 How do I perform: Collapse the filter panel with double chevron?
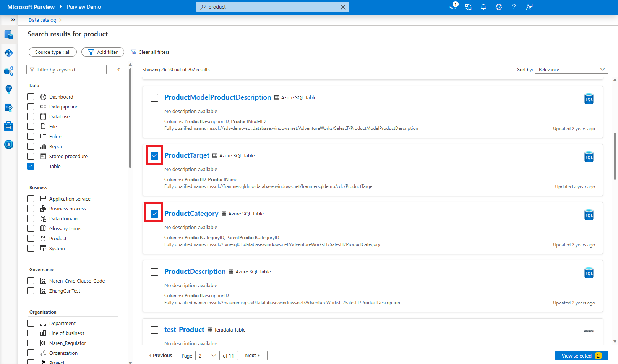click(x=119, y=69)
